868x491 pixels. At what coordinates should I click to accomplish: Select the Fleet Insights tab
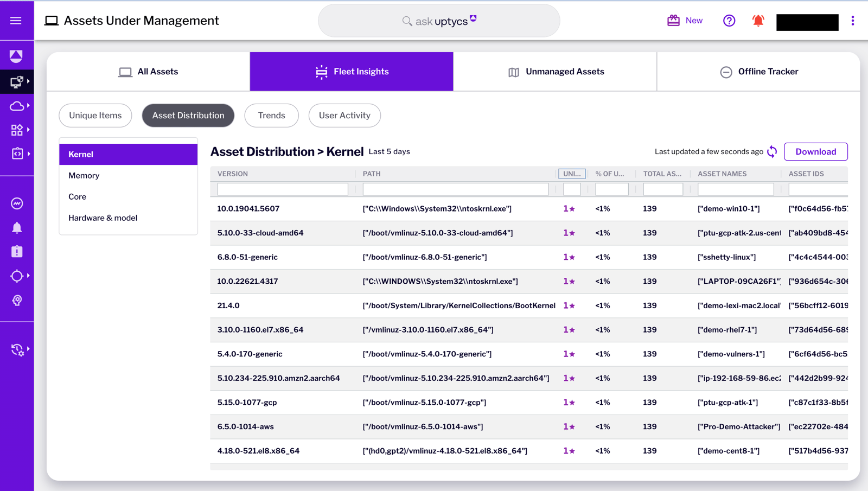(352, 72)
